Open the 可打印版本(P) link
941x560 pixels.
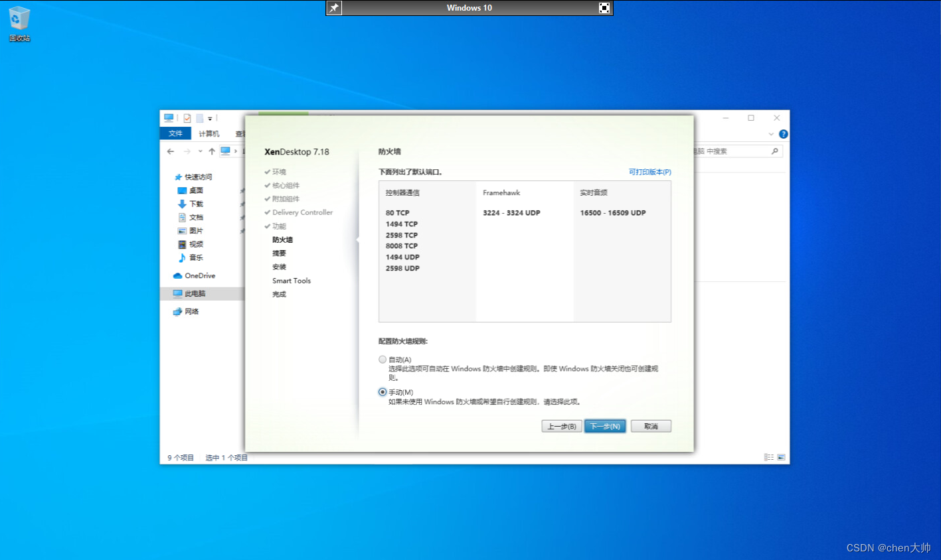point(650,172)
